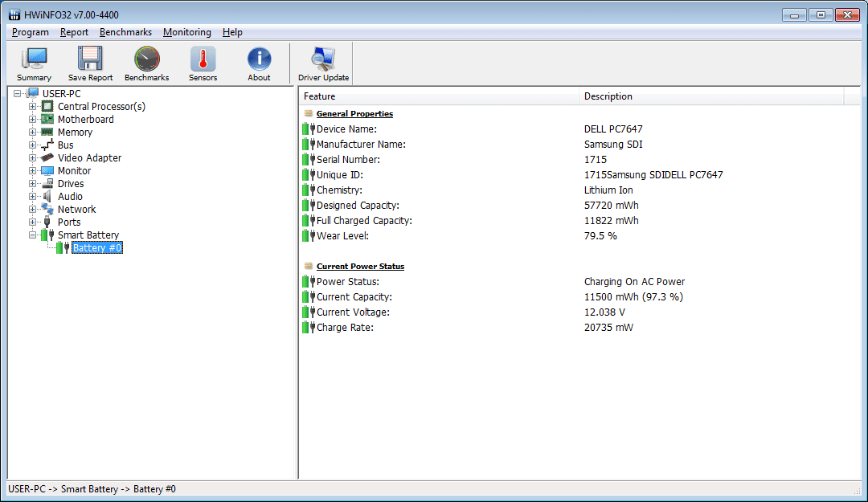Click the Charge Rate battery icon

309,328
